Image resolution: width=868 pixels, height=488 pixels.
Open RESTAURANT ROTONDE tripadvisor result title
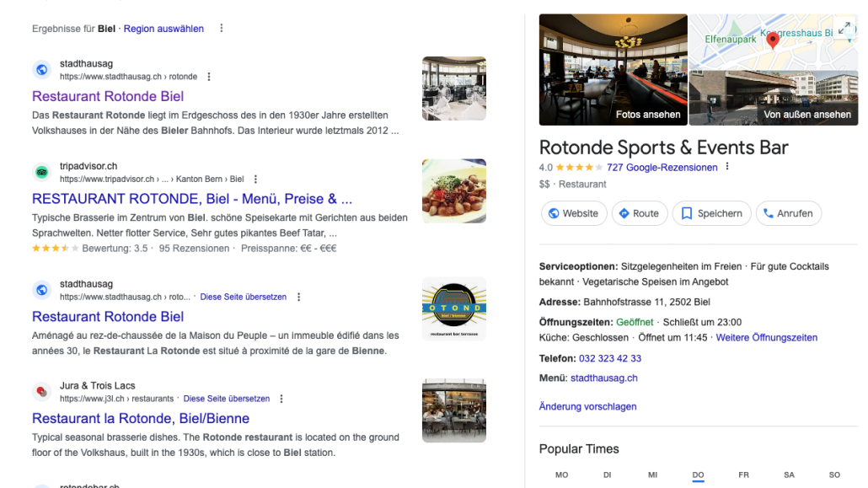point(192,199)
